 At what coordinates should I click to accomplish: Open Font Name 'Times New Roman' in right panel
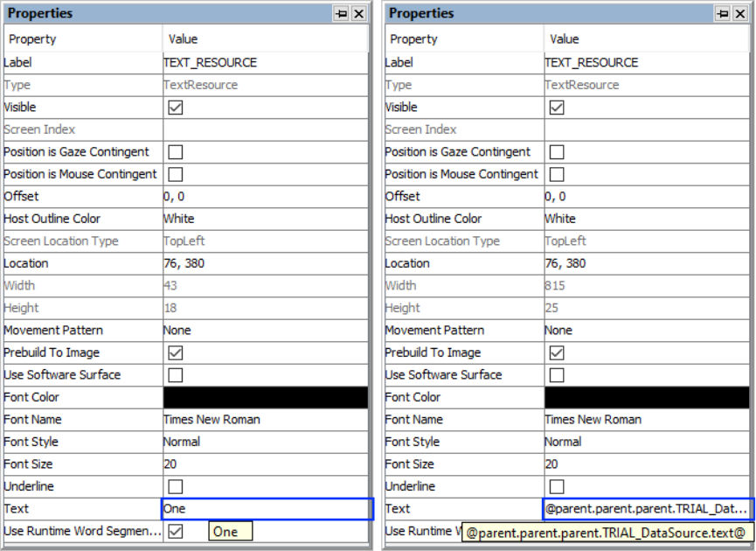coord(647,420)
